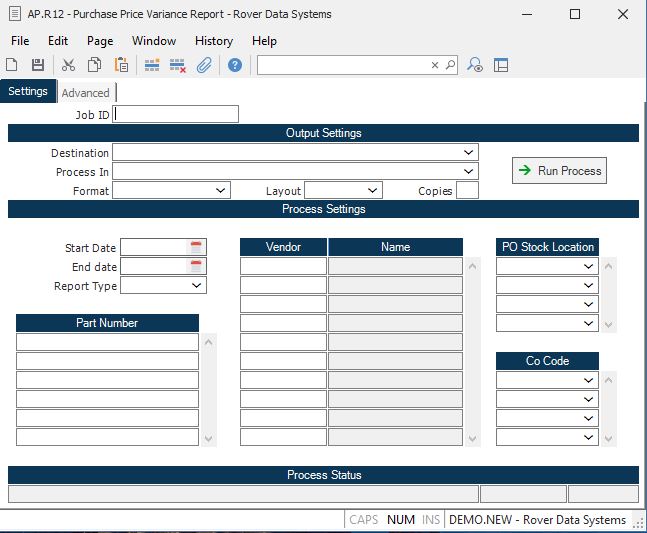The image size is (647, 533).
Task: Click the Cut scissors icon
Action: click(68, 65)
